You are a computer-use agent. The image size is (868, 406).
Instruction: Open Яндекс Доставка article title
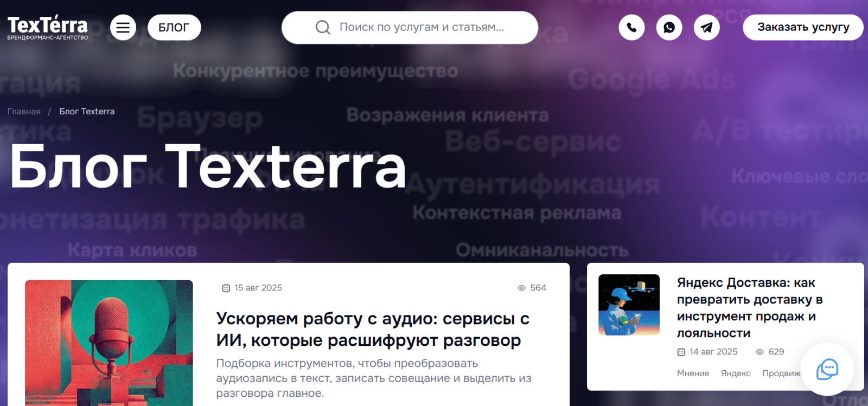pyautogui.click(x=749, y=308)
